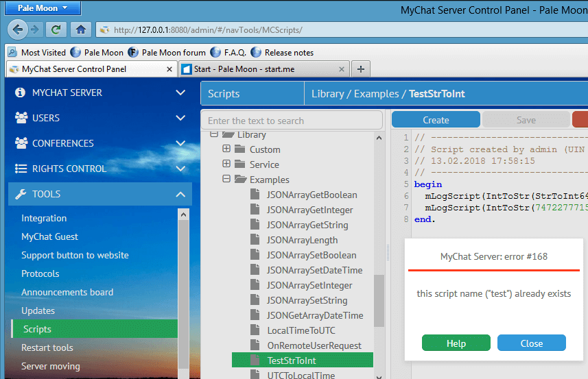Click the script search text field
This screenshot has height=379, width=588.
(292, 121)
